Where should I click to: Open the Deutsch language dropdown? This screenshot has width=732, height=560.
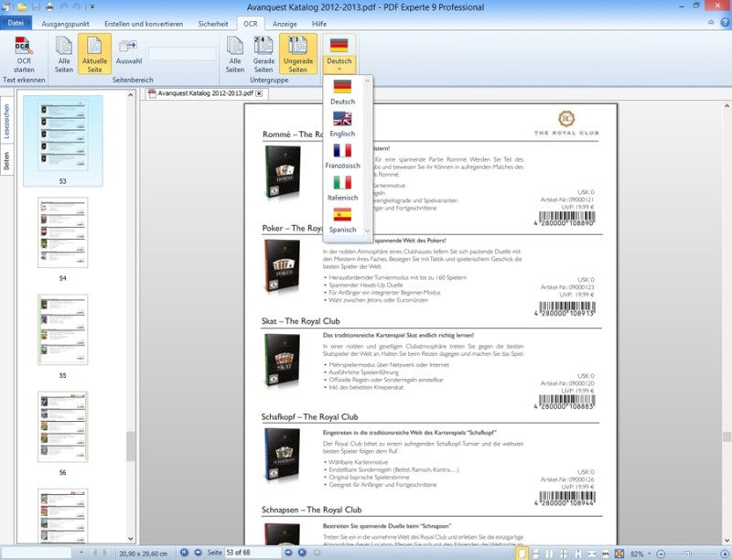pyautogui.click(x=339, y=54)
